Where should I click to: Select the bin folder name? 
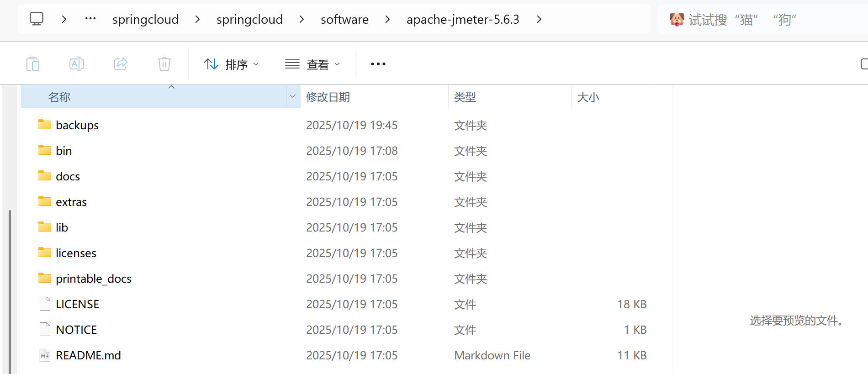(64, 151)
